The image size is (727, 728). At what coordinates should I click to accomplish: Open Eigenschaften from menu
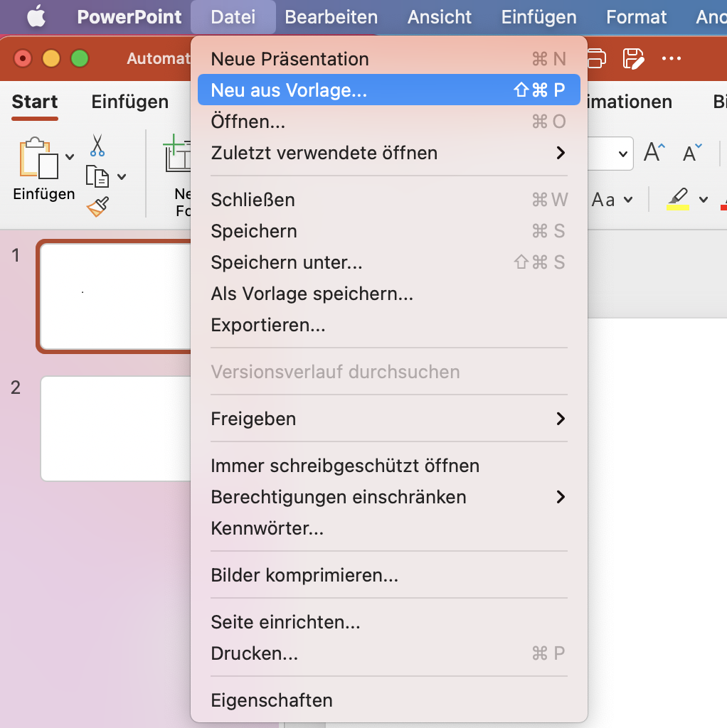coord(389,700)
